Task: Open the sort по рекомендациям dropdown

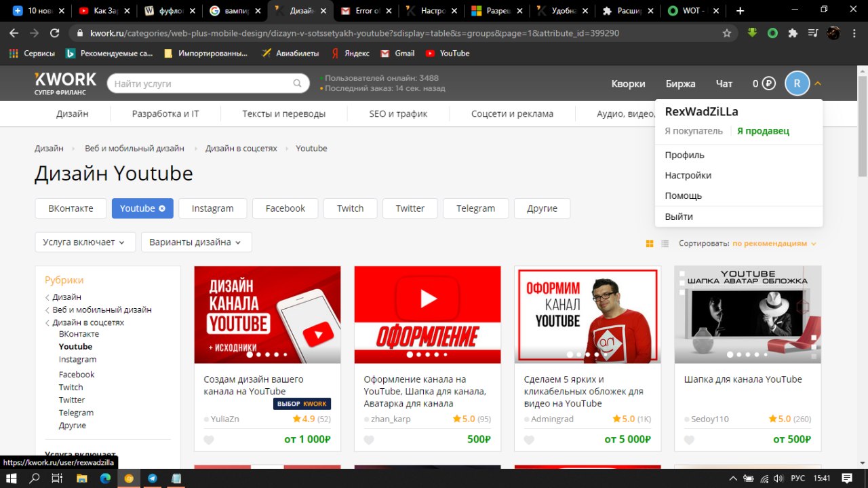Action: pyautogui.click(x=774, y=243)
